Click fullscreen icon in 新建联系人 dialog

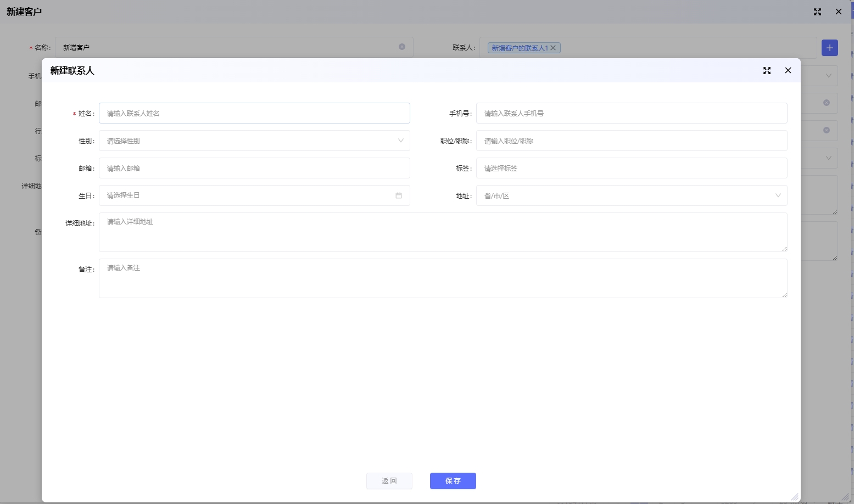click(x=767, y=70)
